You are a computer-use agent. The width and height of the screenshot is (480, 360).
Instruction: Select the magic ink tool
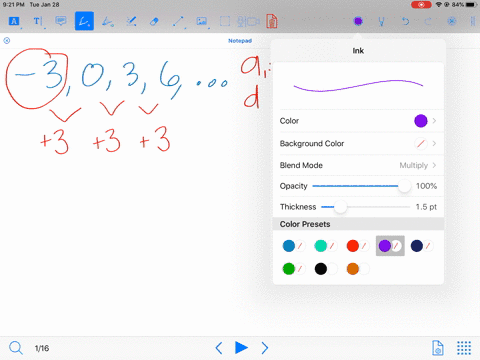tap(131, 22)
